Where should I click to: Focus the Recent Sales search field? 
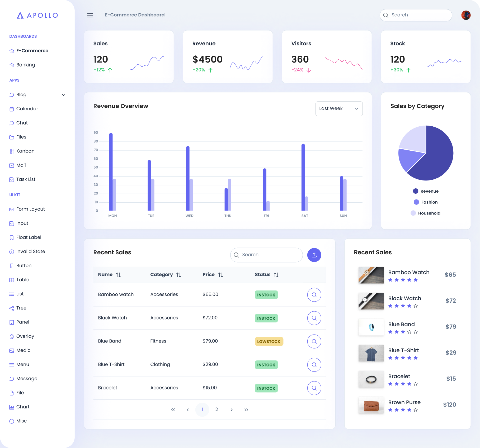coord(266,255)
